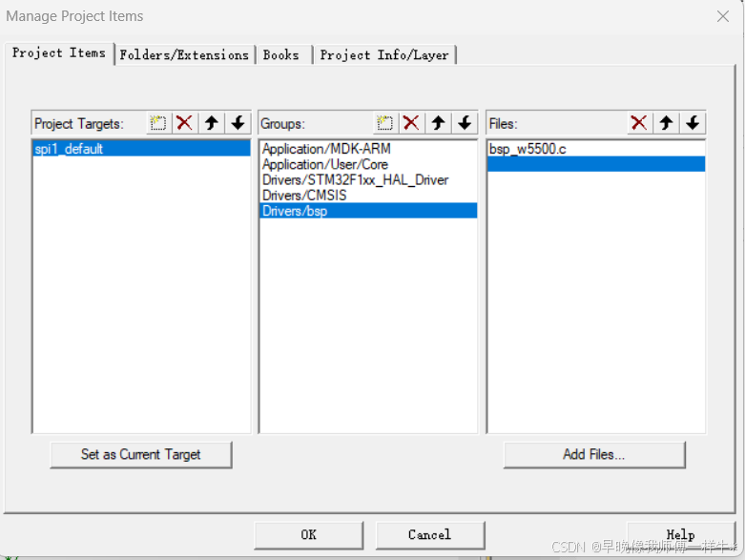
Task: Create a new group
Action: point(384,123)
